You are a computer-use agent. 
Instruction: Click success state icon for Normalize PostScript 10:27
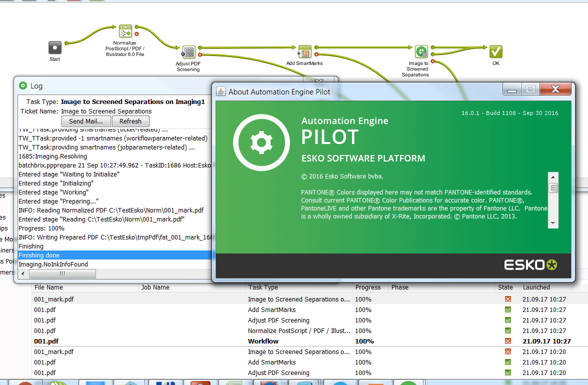click(508, 330)
